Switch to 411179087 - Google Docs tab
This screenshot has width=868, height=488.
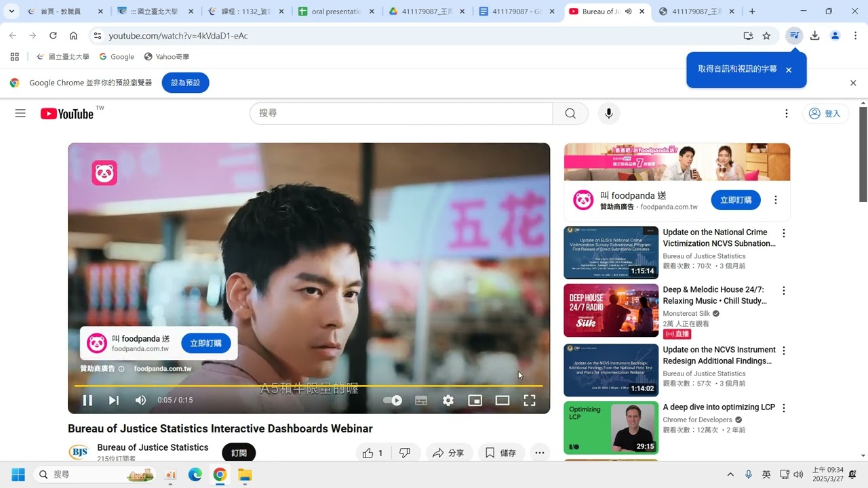[517, 12]
